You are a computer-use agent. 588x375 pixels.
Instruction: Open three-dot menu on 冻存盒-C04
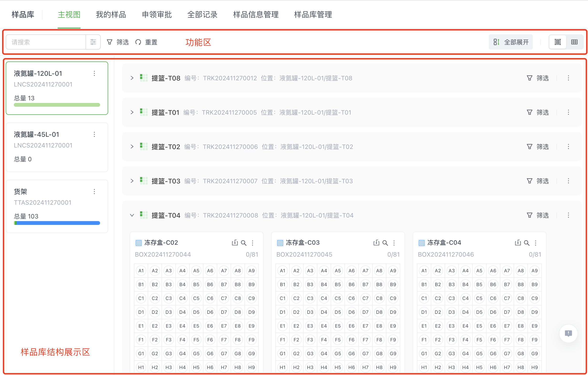(536, 243)
